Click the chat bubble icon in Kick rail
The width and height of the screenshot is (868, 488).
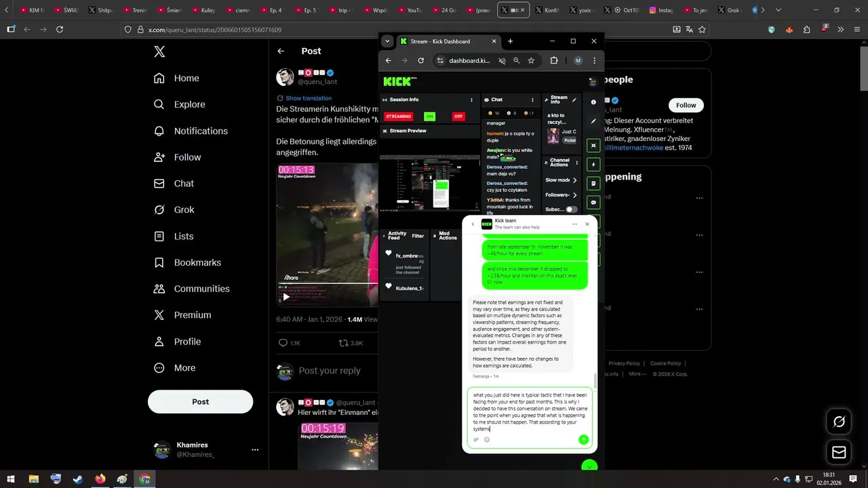click(594, 202)
